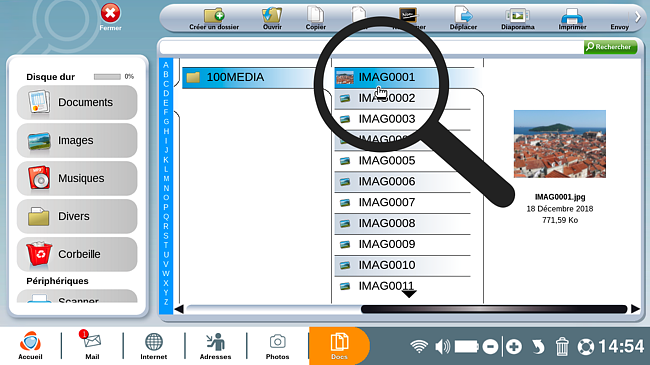Click the Imprimer printer icon

pos(572,16)
